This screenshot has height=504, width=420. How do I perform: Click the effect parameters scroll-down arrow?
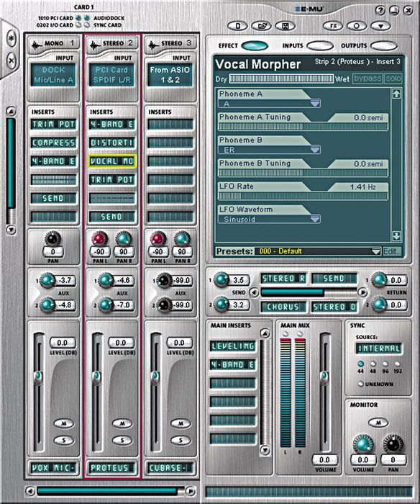[x=396, y=236]
